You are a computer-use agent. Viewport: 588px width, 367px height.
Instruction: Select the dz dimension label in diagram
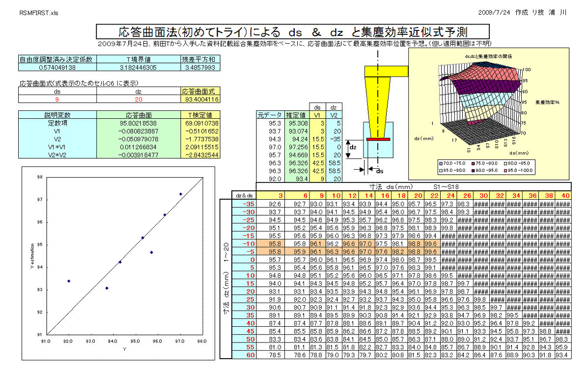[x=353, y=146]
